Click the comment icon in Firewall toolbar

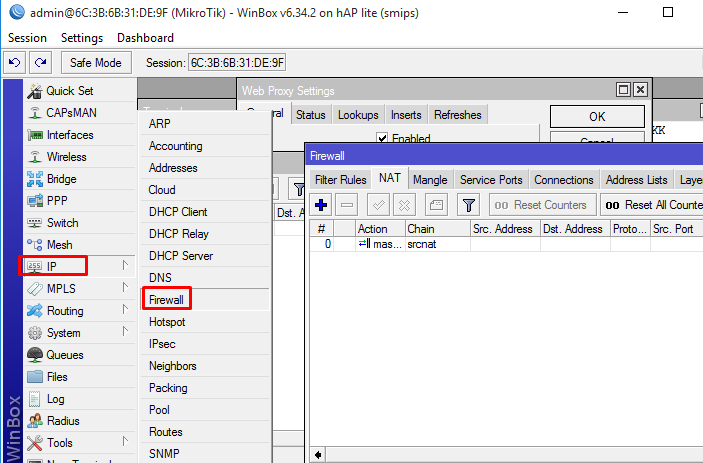point(435,205)
